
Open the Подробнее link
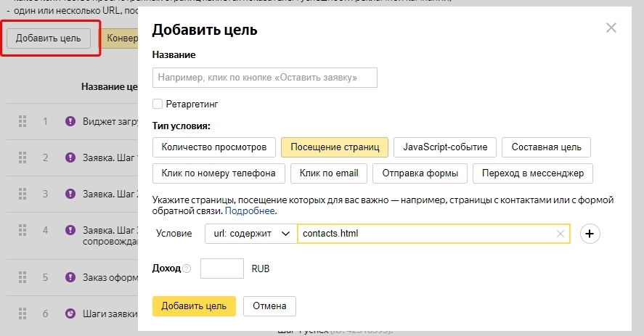(x=250, y=211)
